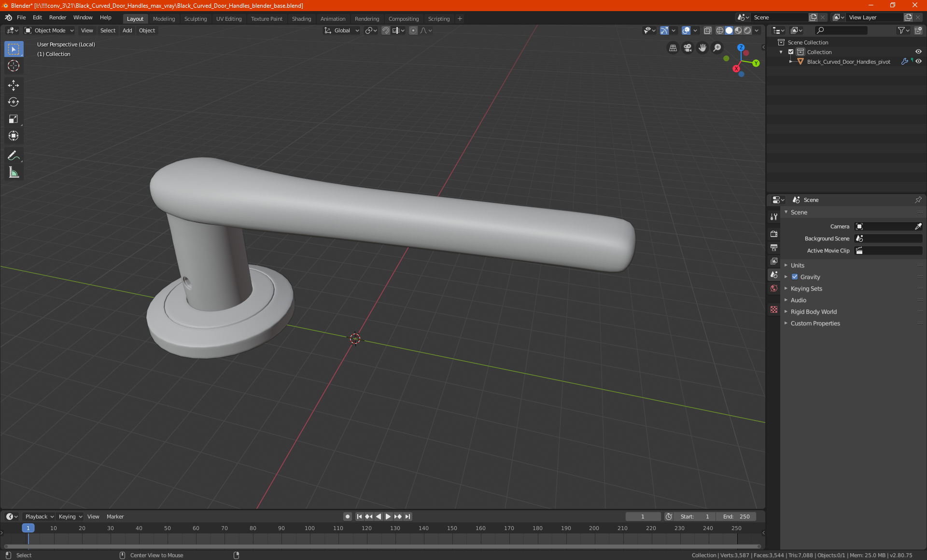Activate the Annotate pencil tool

coord(14,155)
